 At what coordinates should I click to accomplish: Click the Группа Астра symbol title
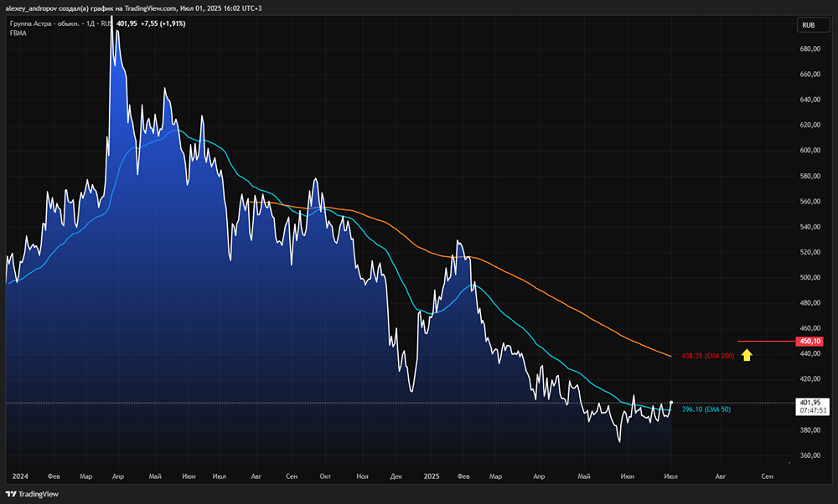[42, 24]
